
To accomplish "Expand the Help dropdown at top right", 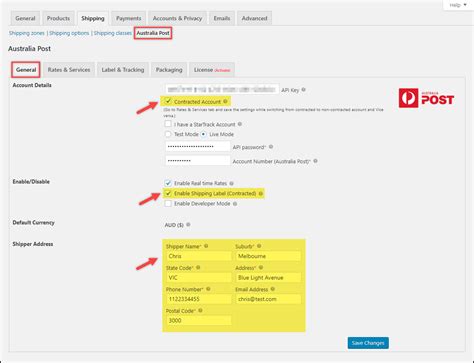I will pos(458,5).
